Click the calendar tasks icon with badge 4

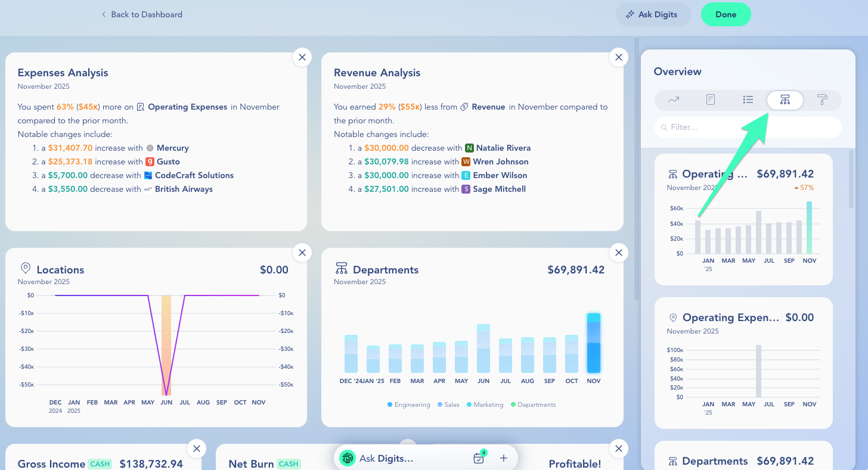click(x=479, y=458)
